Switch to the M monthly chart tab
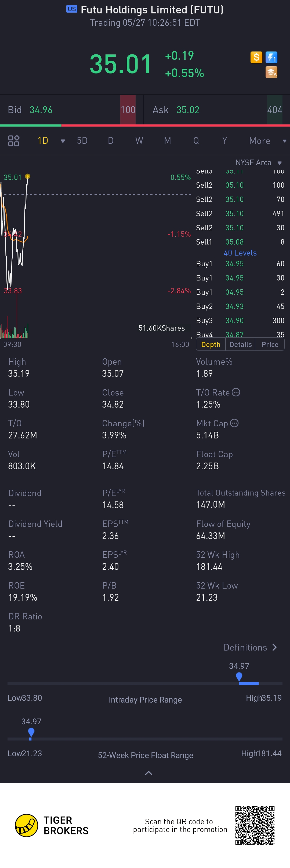The width and height of the screenshot is (290, 868). coord(168,141)
